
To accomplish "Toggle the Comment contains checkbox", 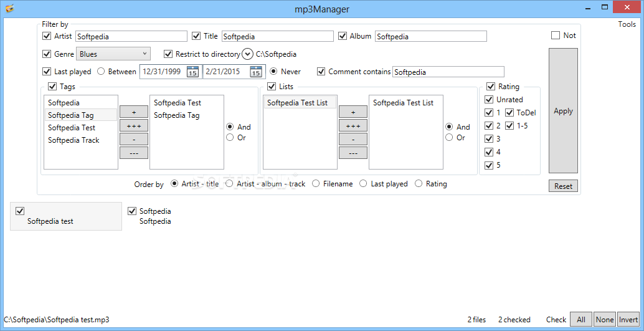I will [321, 72].
